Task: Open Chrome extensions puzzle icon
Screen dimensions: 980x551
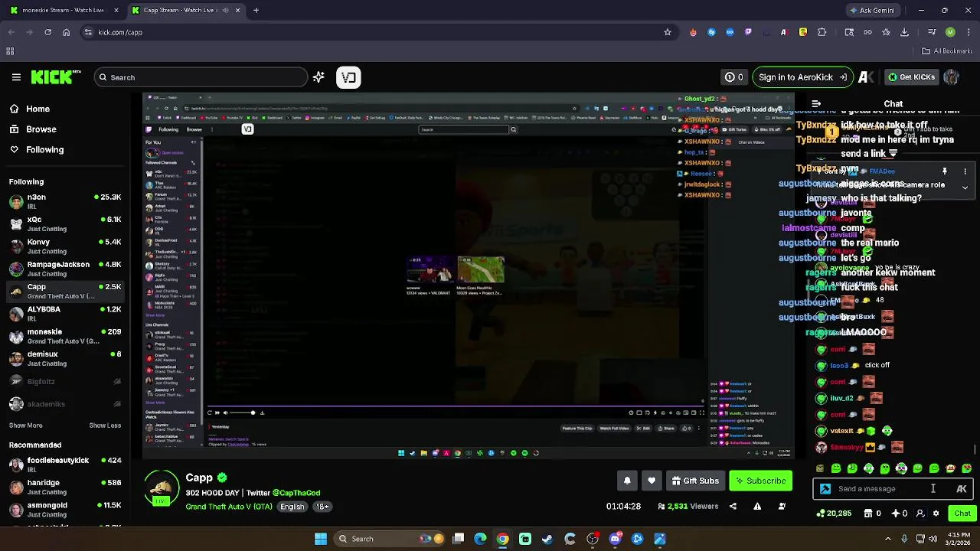Action: click(822, 32)
